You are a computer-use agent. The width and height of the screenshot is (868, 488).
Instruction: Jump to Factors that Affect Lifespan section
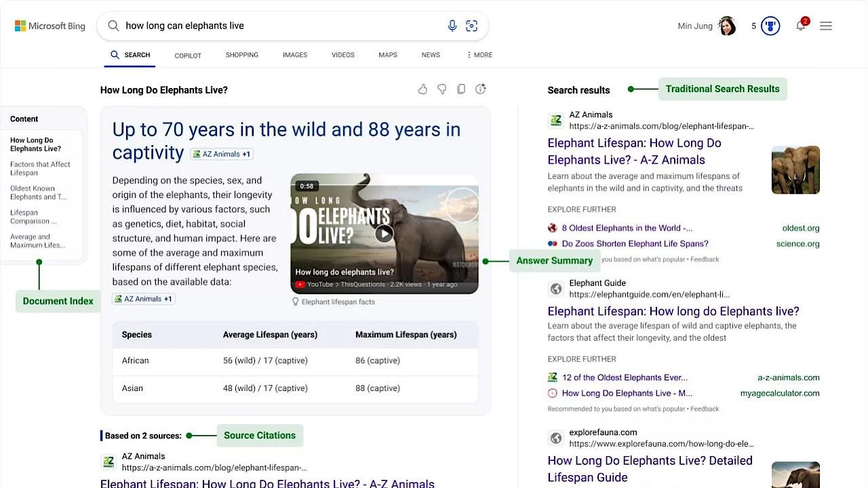coord(40,169)
